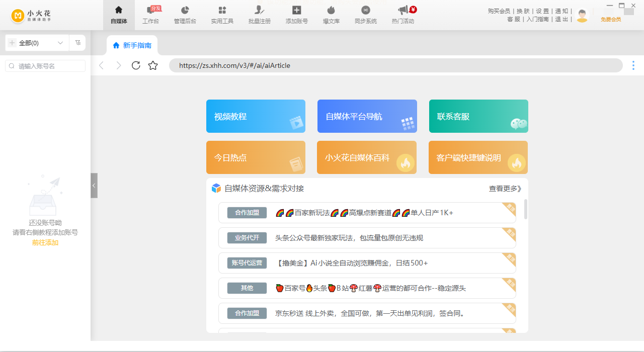
Task: Click the plus icon beside 全部(0)
Action: pos(12,43)
